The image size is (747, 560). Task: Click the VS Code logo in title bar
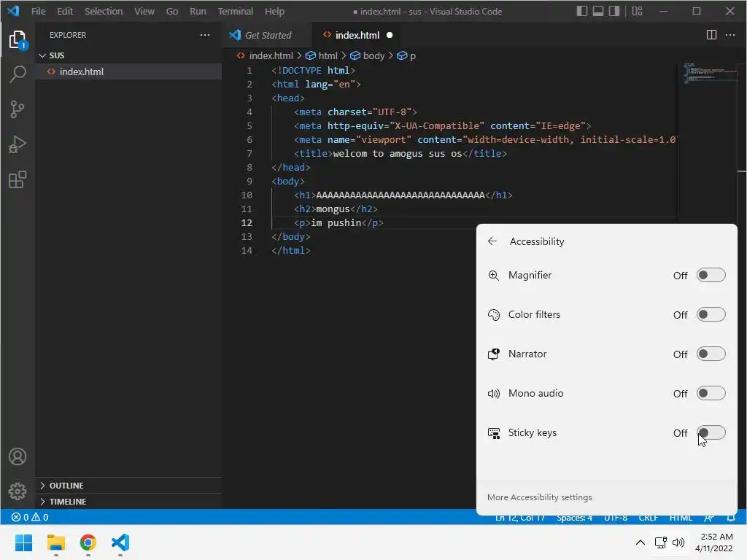(x=13, y=11)
